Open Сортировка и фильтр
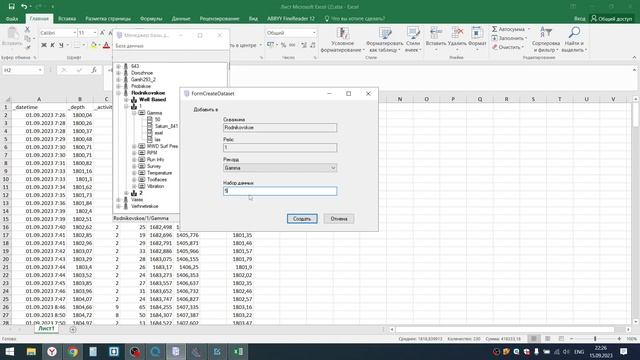 coord(546,40)
